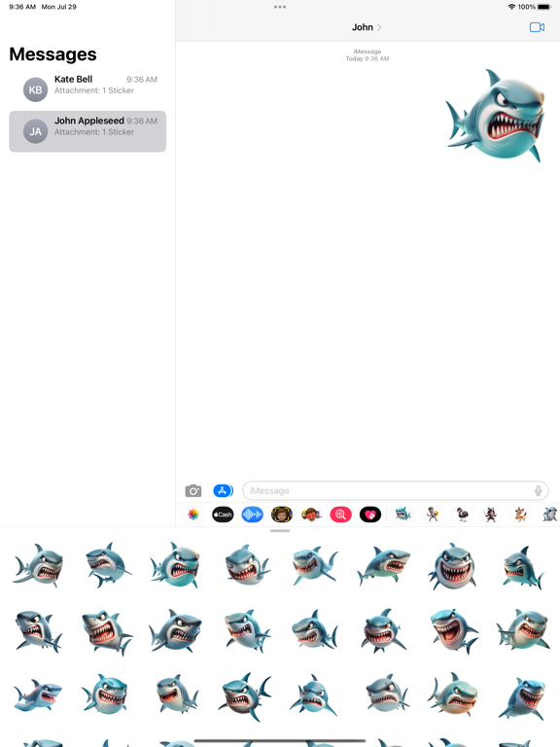Open John's contact details chevron
The height and width of the screenshot is (747, 560).
pyautogui.click(x=379, y=27)
